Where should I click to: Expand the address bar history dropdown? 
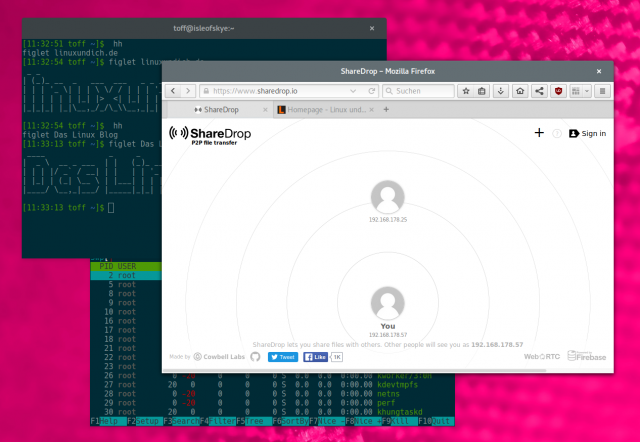[353, 91]
